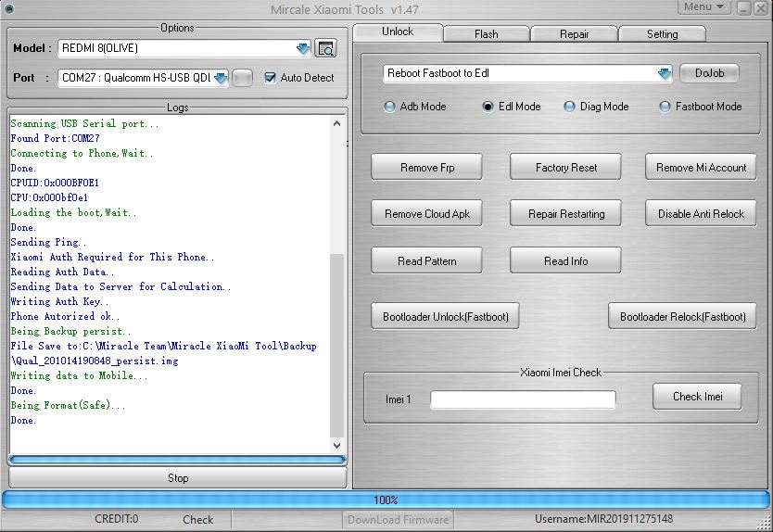Open the Port dropdown showing COM27
773x532 pixels.
[143, 78]
